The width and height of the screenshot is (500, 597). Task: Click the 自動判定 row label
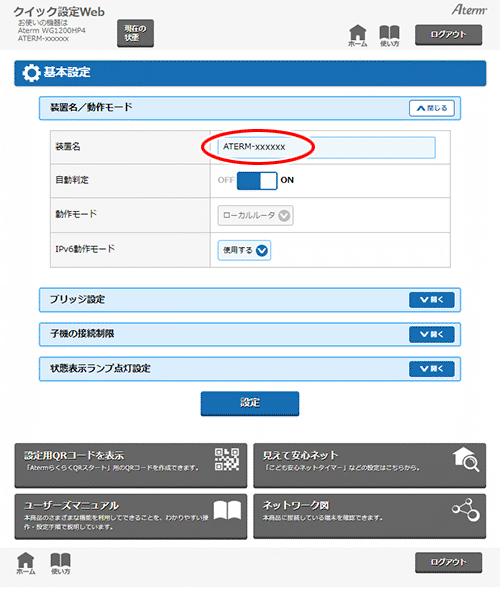[72, 180]
